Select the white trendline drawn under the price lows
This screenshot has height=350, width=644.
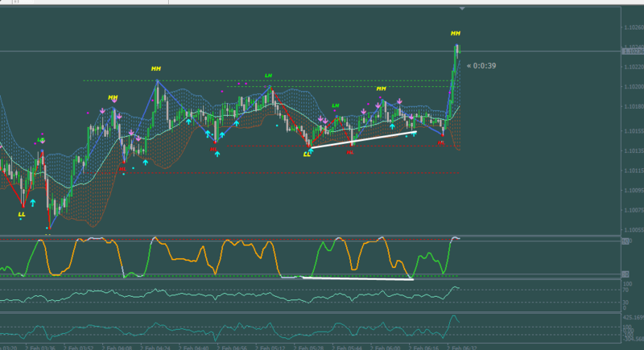point(364,139)
